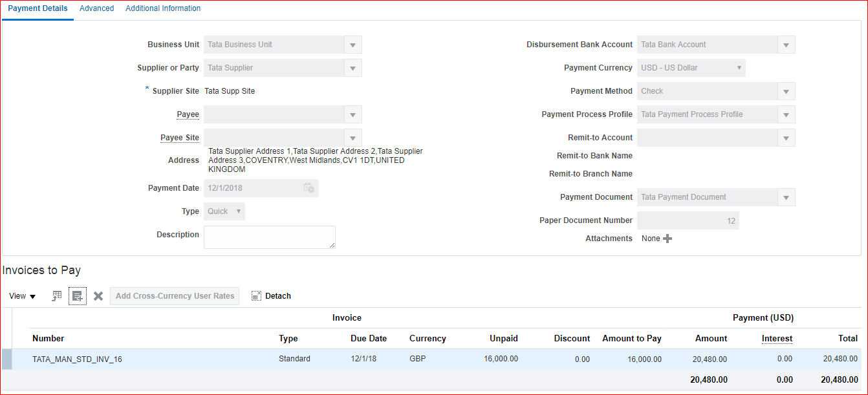Open the Supplier or Party dropdown
868x395 pixels.
point(353,68)
